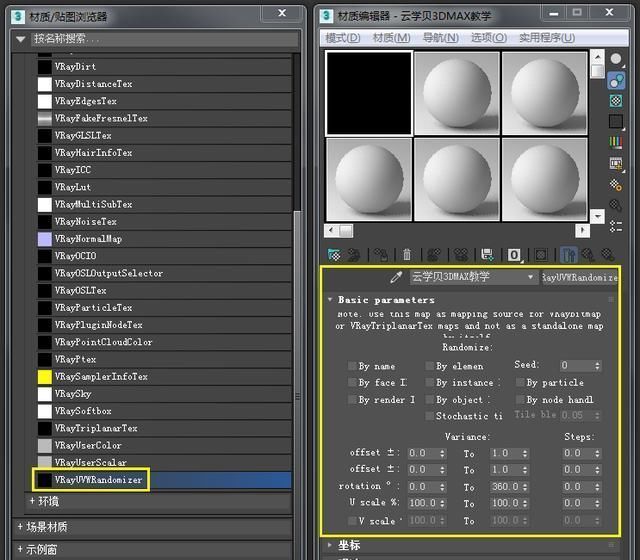Click the purple VRayNormalMap swatch
640x560 pixels.
[44, 239]
